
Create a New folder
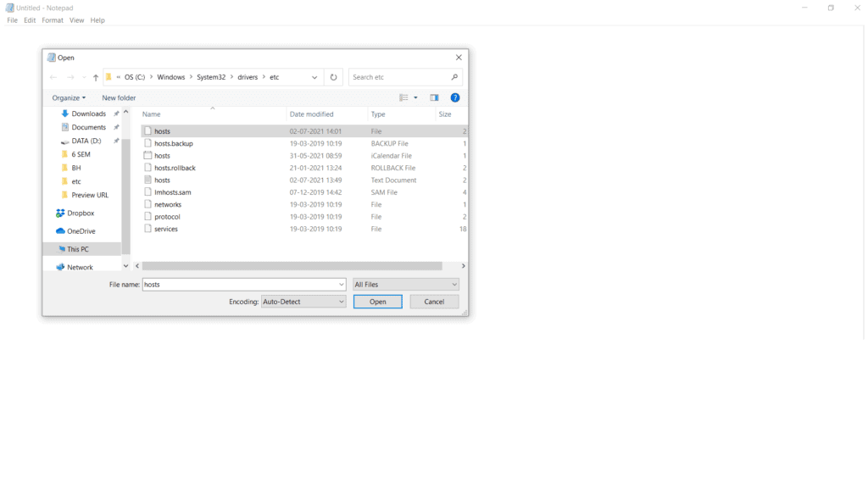pyautogui.click(x=118, y=97)
